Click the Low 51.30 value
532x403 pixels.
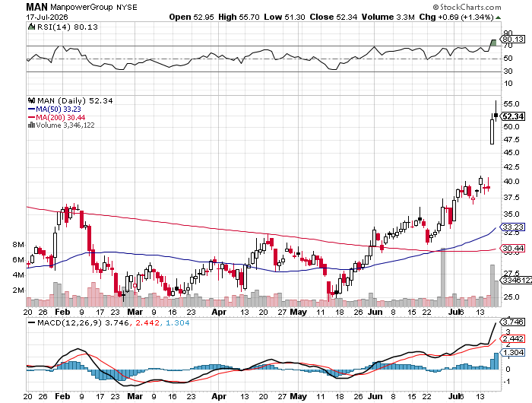[284, 17]
